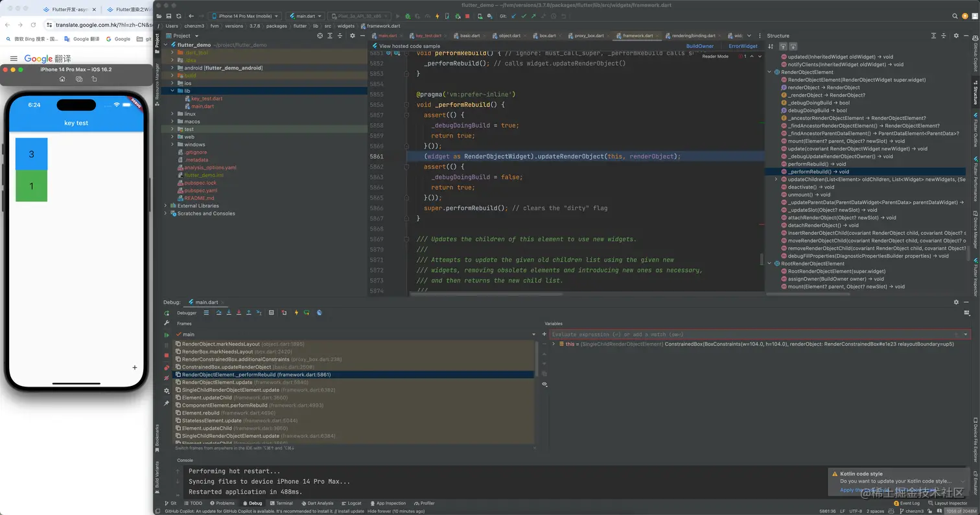Click the Debug bug icon in toolbar
Screen dimensions: 980x515
coord(406,16)
